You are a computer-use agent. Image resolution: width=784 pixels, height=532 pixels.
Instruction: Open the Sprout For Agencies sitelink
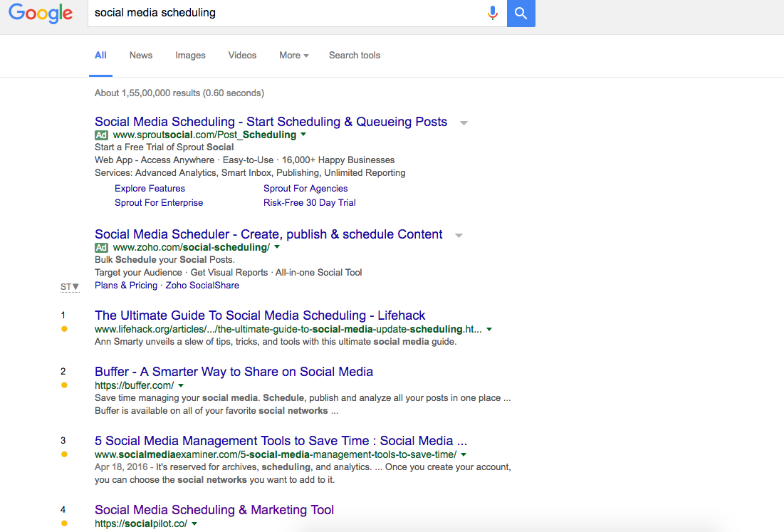click(305, 189)
